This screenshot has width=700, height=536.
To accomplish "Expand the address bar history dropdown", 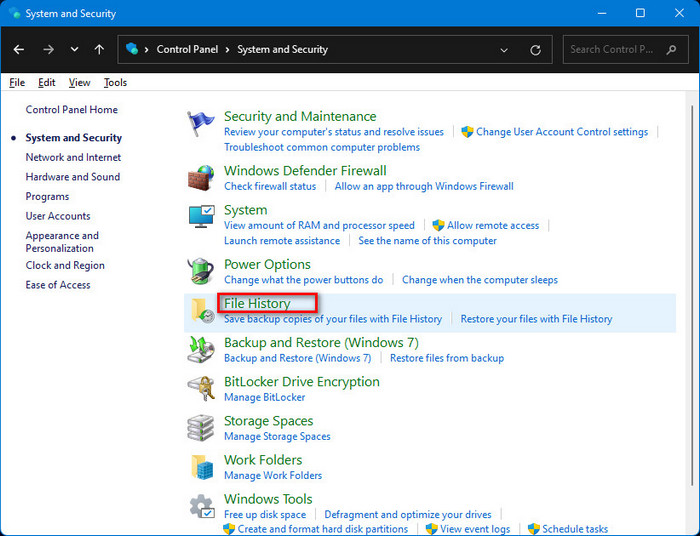I will point(504,50).
